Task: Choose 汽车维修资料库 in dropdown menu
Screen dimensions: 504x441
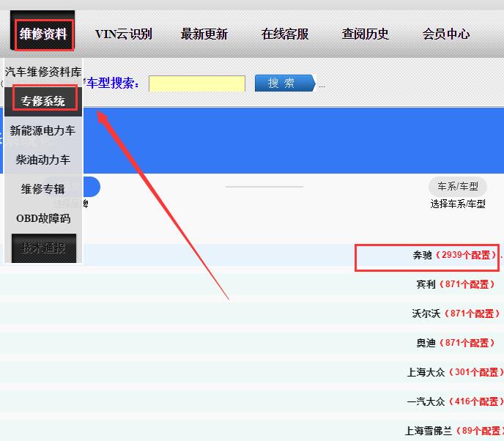Action: pos(43,72)
